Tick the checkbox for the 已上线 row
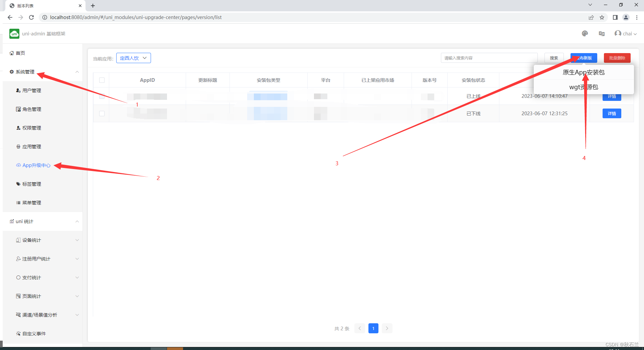 [102, 96]
